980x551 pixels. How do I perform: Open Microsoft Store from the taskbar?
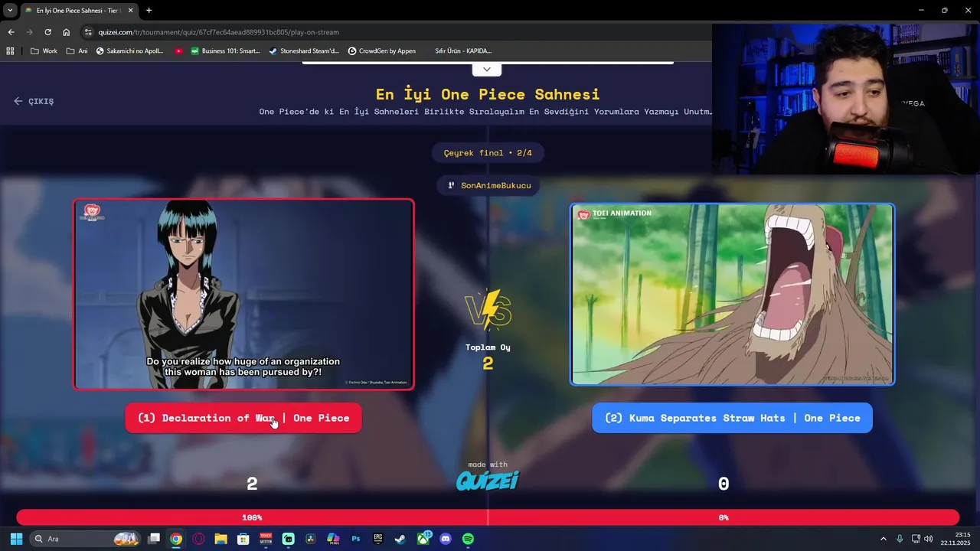[x=243, y=539]
